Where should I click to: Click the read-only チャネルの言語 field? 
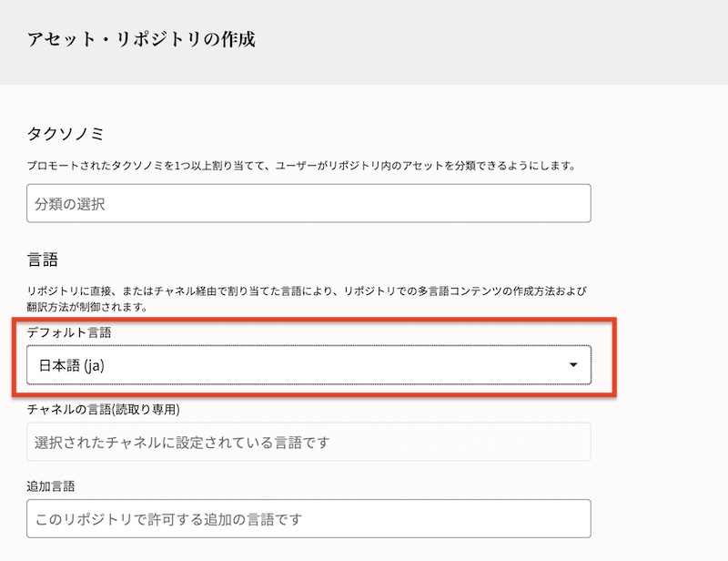307,441
